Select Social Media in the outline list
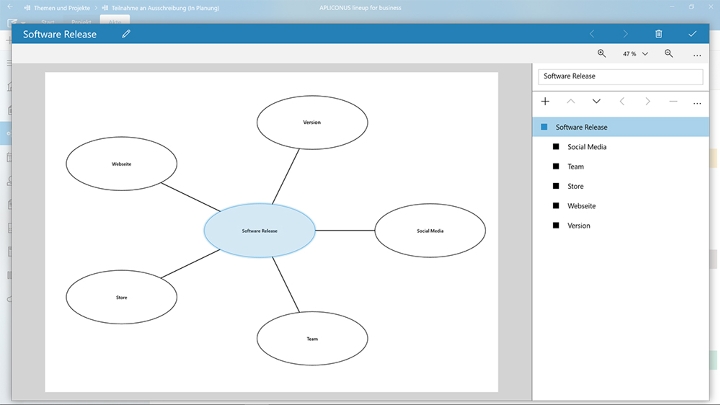This screenshot has width=720, height=405. [621, 147]
